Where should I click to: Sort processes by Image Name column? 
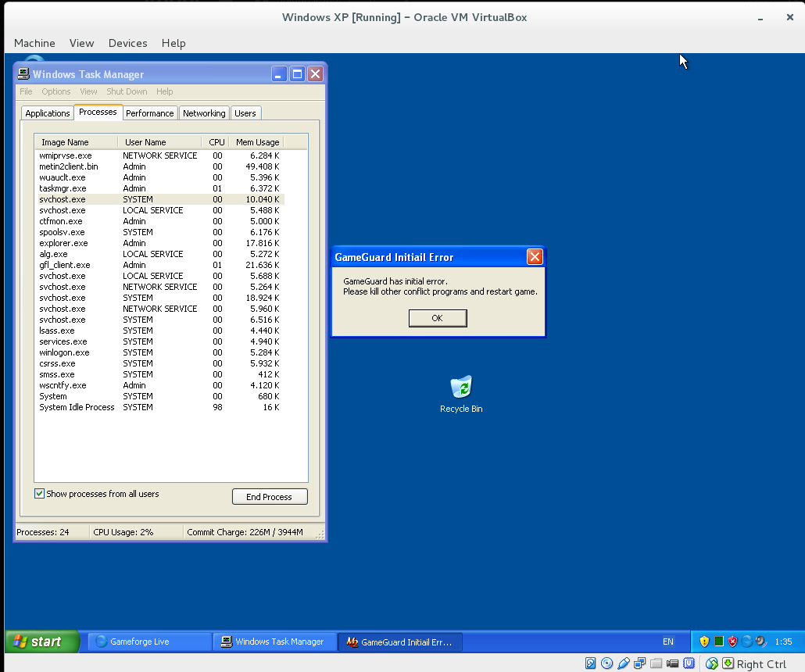pyautogui.click(x=76, y=141)
